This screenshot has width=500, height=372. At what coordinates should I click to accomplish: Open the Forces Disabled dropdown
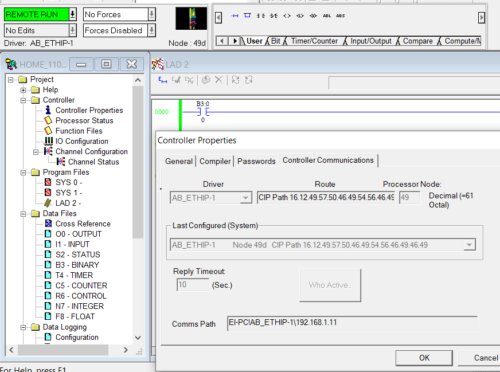(151, 30)
